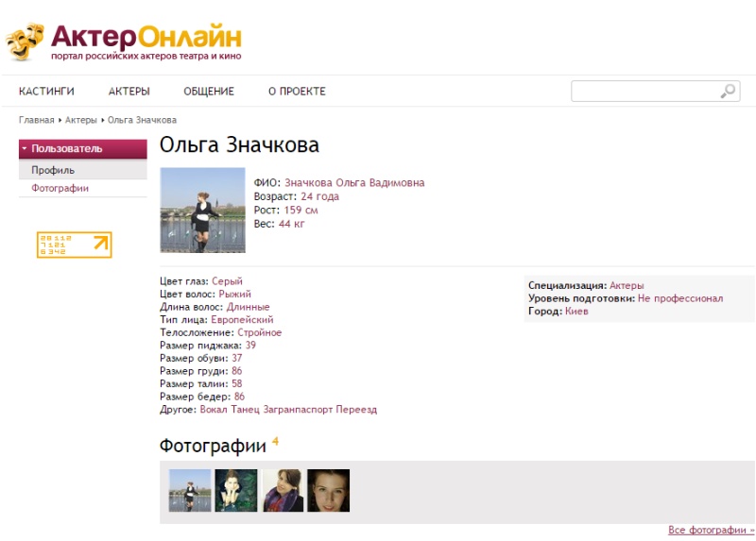Open the КАСТИНГИ menu item

[46, 91]
